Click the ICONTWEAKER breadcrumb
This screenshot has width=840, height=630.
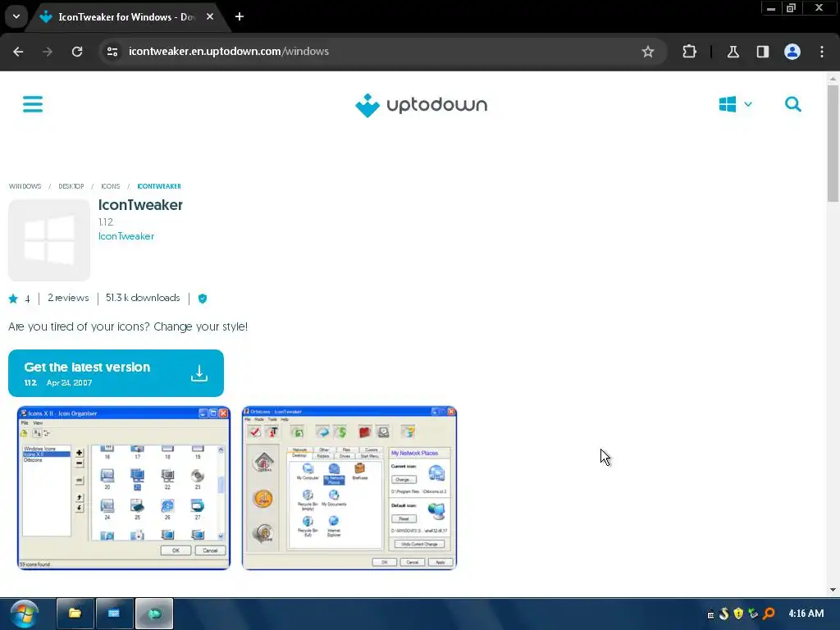[159, 186]
